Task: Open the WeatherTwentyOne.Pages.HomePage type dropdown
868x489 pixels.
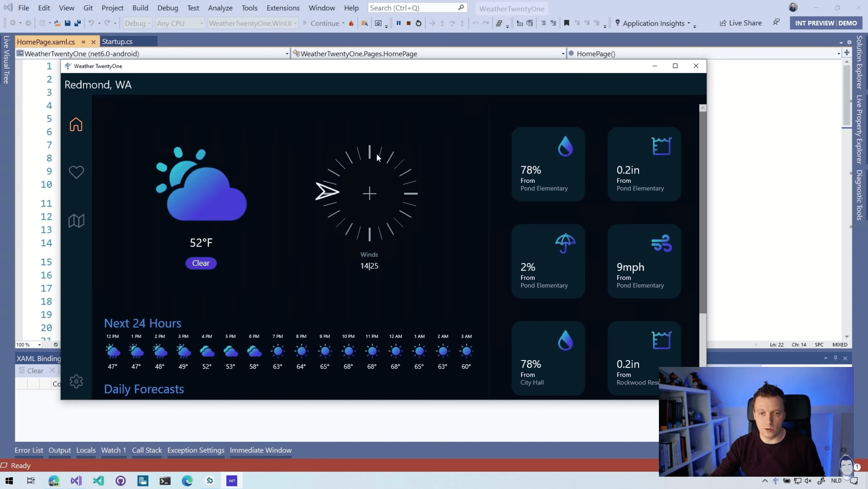Action: (429, 54)
